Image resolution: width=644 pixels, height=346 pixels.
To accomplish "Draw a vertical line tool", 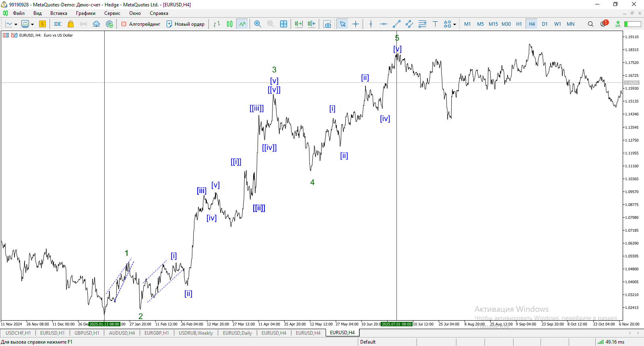I will [x=371, y=24].
